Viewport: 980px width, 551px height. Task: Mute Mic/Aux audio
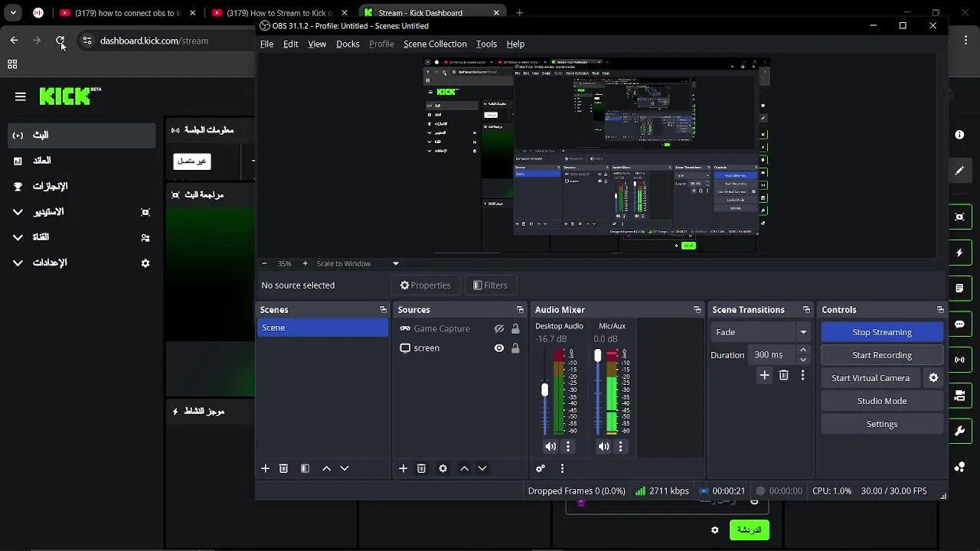(x=604, y=446)
